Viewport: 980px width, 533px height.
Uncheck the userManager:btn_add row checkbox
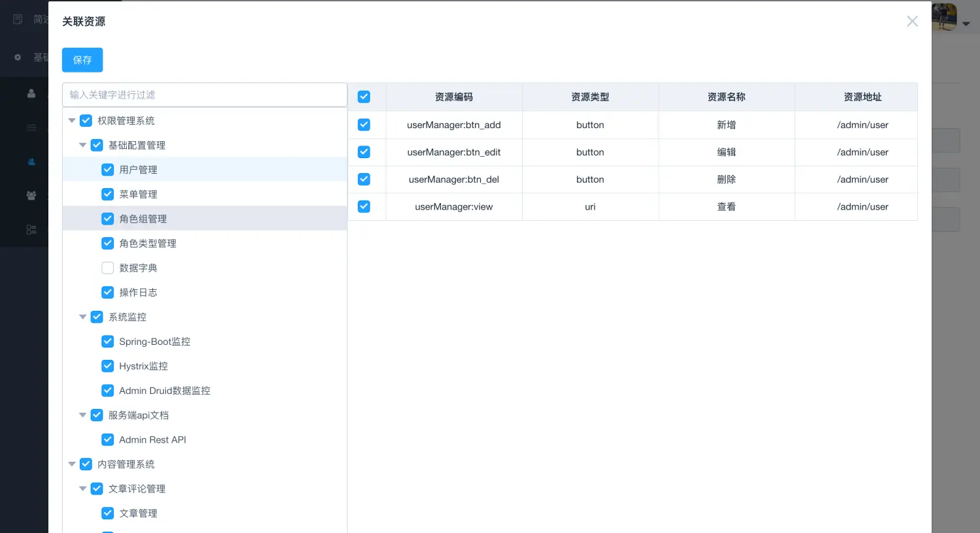pos(364,125)
